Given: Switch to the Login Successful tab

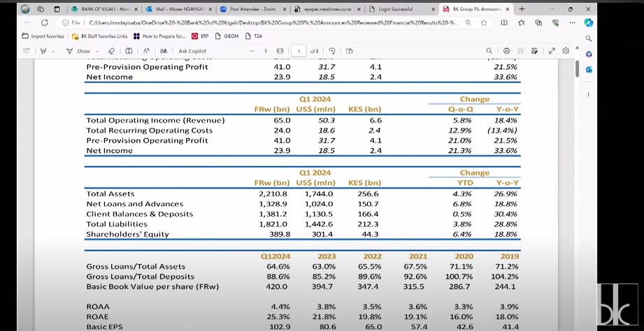Looking at the screenshot, I should [x=395, y=9].
